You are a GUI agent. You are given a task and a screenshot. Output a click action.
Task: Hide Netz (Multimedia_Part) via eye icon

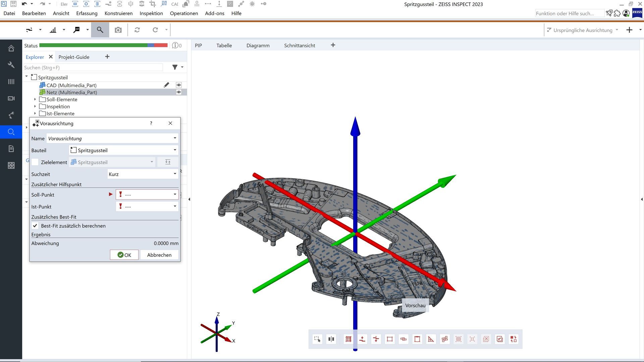179,92
